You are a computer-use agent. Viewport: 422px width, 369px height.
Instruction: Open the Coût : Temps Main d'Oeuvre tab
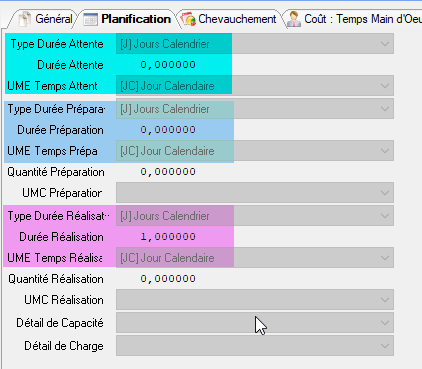click(353, 19)
